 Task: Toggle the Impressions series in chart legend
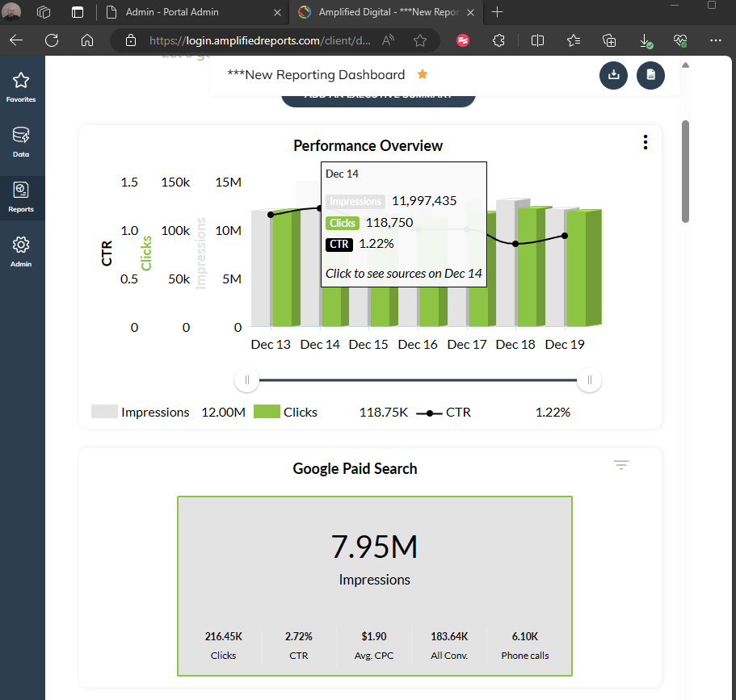click(154, 412)
